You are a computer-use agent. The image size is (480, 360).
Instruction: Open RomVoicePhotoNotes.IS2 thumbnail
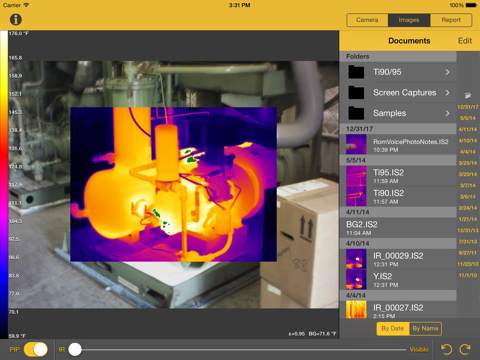click(x=356, y=144)
